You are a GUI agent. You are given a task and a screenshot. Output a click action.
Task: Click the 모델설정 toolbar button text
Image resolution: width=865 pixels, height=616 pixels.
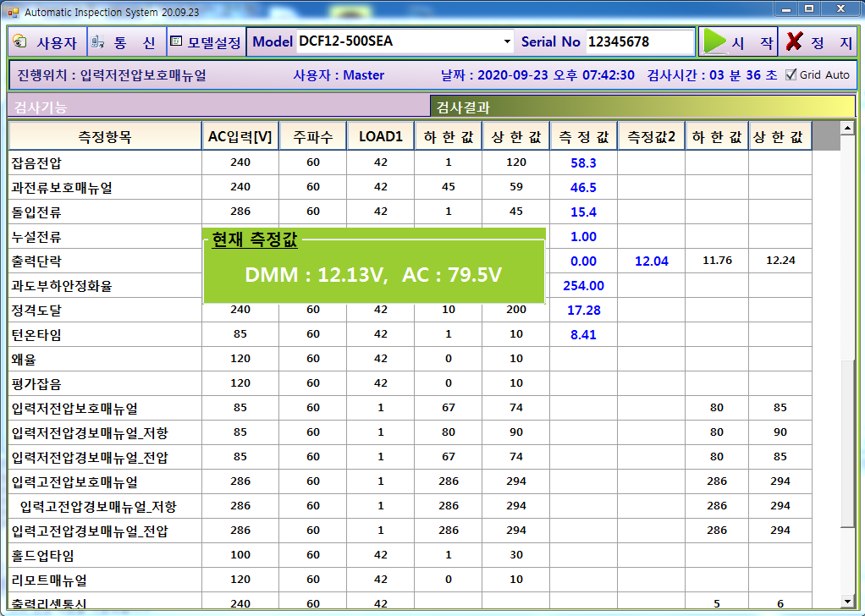pyautogui.click(x=214, y=42)
